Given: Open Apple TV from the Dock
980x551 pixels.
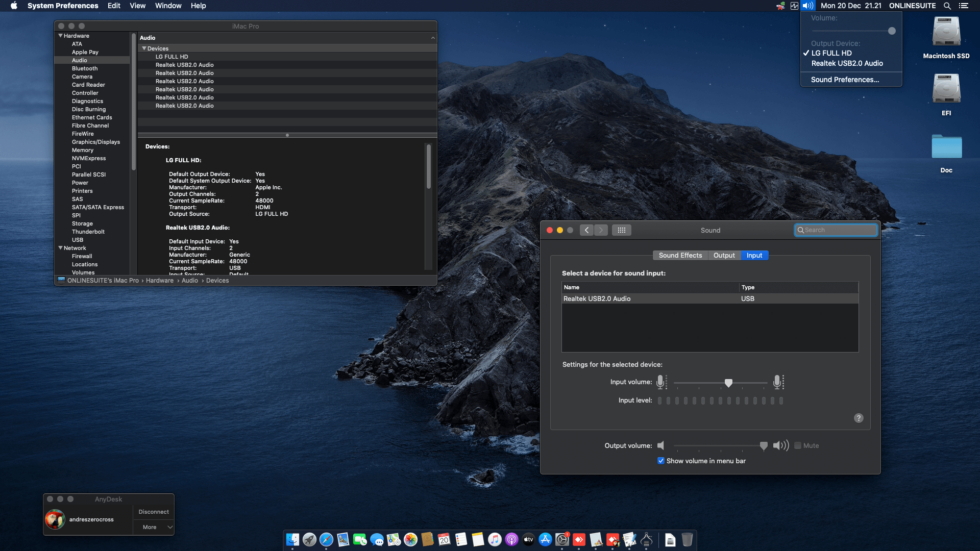Looking at the screenshot, I should [528, 539].
